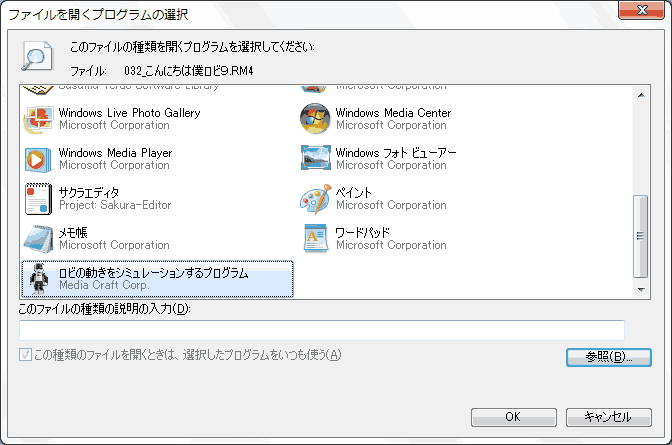Click the "メモ帳" label

73,232
